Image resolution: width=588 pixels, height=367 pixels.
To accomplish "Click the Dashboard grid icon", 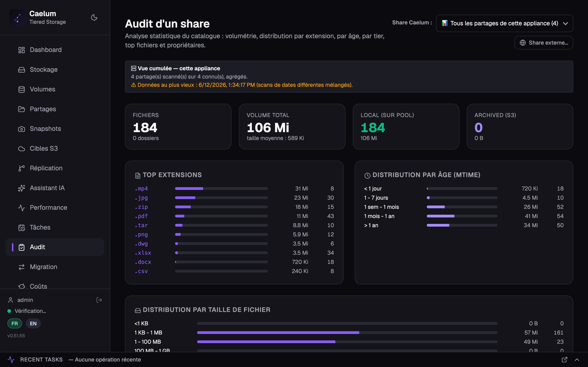I will coord(22,50).
